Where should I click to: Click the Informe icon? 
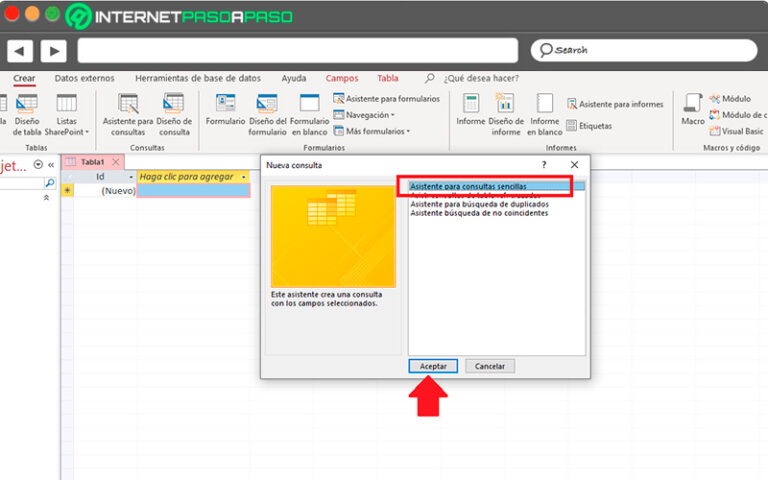click(470, 104)
